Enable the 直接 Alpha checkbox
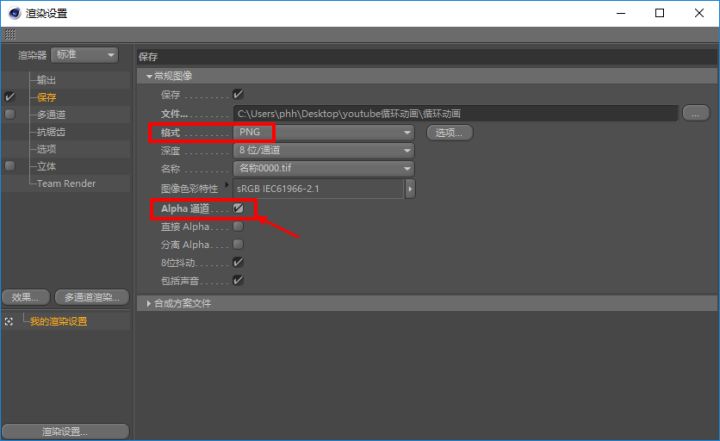Screen dimensions: 720x441 238,226
